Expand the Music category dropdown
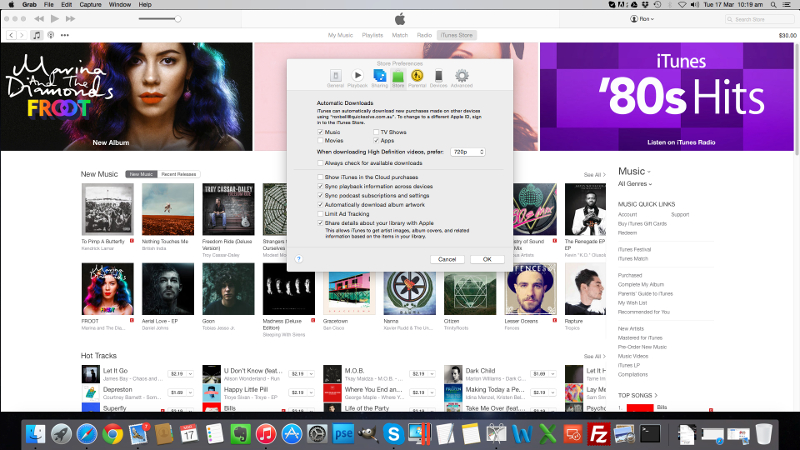The width and height of the screenshot is (800, 450). (x=634, y=171)
